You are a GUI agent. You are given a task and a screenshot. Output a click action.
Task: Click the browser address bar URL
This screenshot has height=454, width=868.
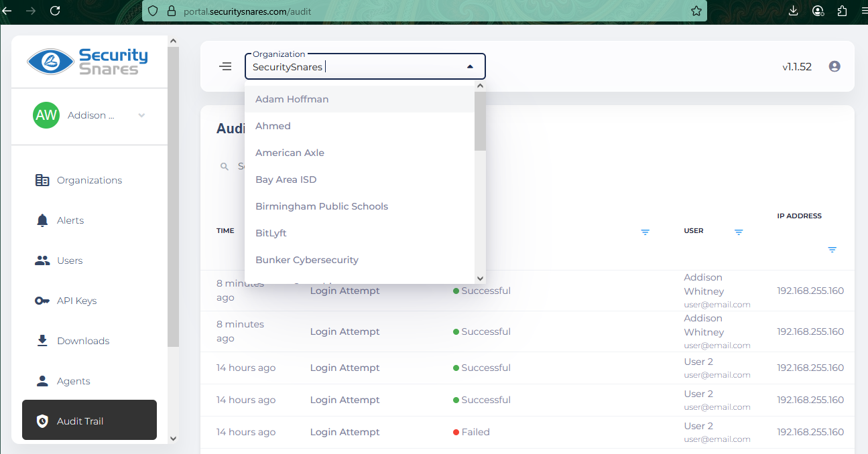coord(247,11)
